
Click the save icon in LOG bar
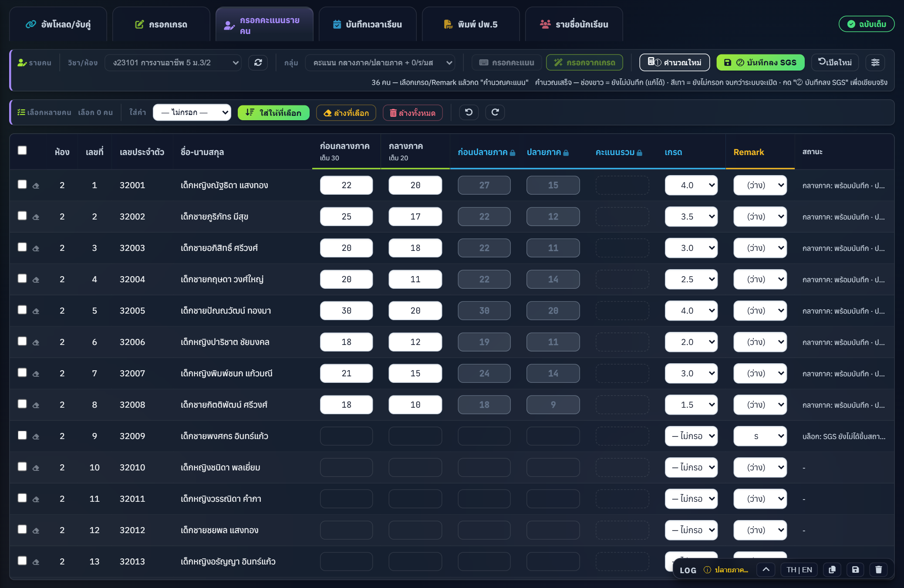pos(855,570)
